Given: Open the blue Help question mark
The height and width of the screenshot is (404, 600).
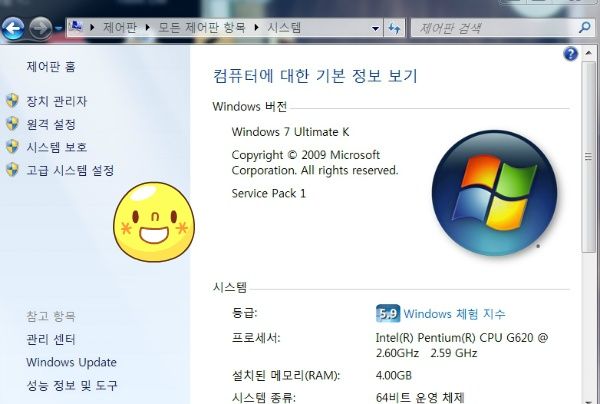Looking at the screenshot, I should point(570,54).
